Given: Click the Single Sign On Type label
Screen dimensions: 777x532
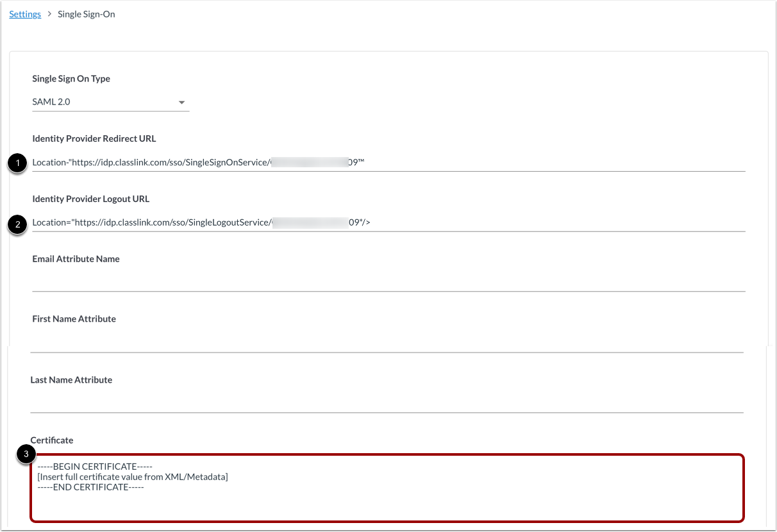Looking at the screenshot, I should click(71, 78).
